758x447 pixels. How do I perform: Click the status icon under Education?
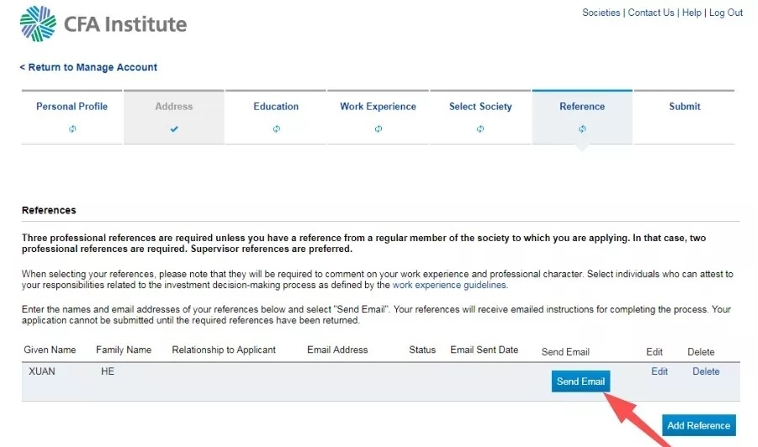click(x=276, y=129)
